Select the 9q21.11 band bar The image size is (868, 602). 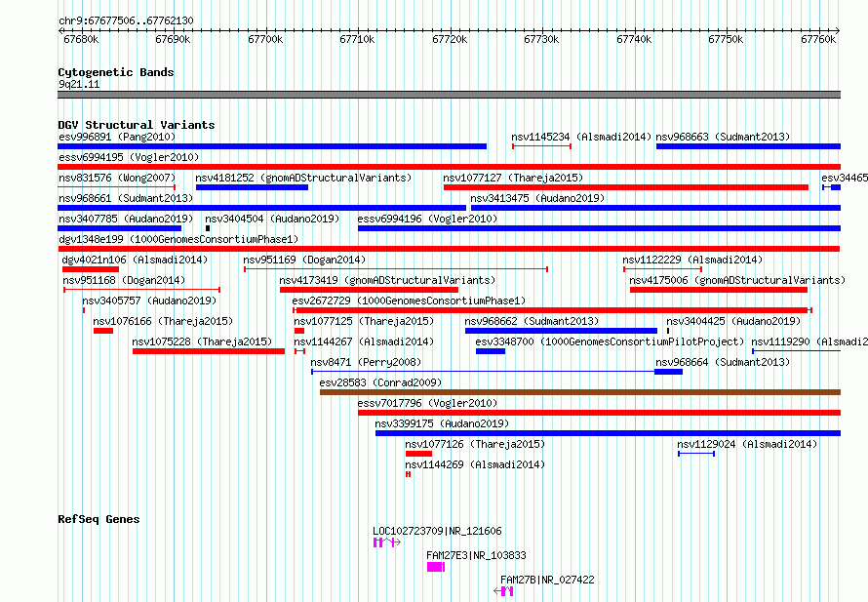pos(449,95)
